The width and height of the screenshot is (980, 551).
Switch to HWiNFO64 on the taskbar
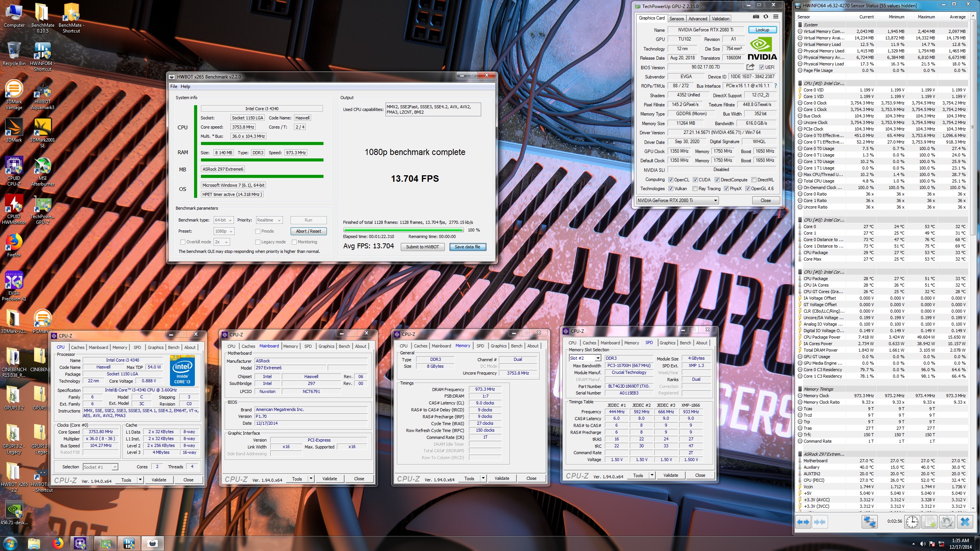(x=129, y=543)
